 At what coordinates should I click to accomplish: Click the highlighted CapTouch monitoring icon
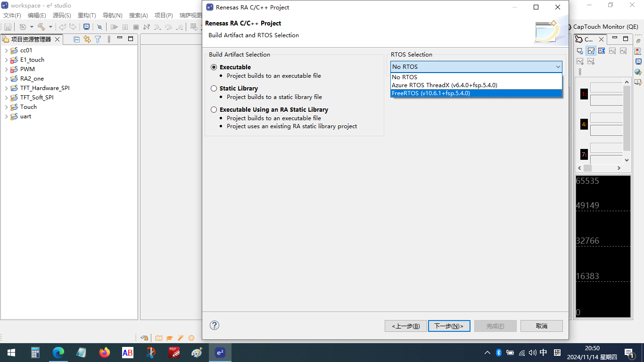[591, 51]
